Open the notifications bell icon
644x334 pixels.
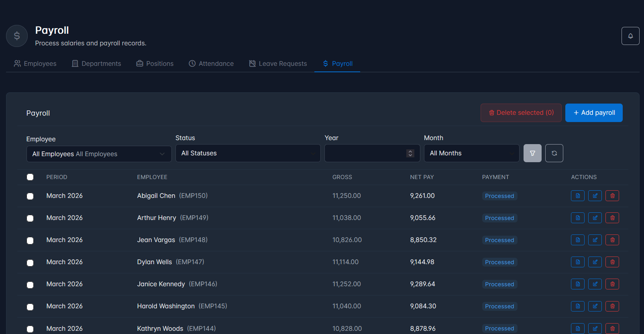pyautogui.click(x=630, y=36)
